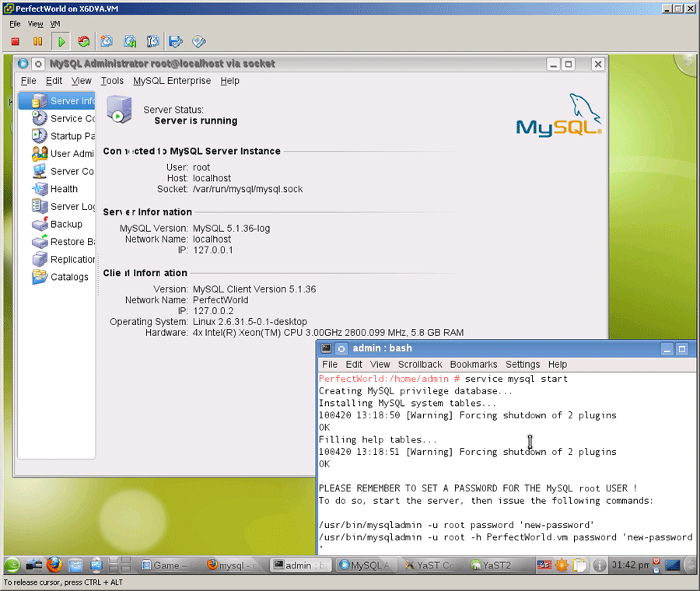Click the orange updater tray icon
700x591 pixels.
pos(562,565)
